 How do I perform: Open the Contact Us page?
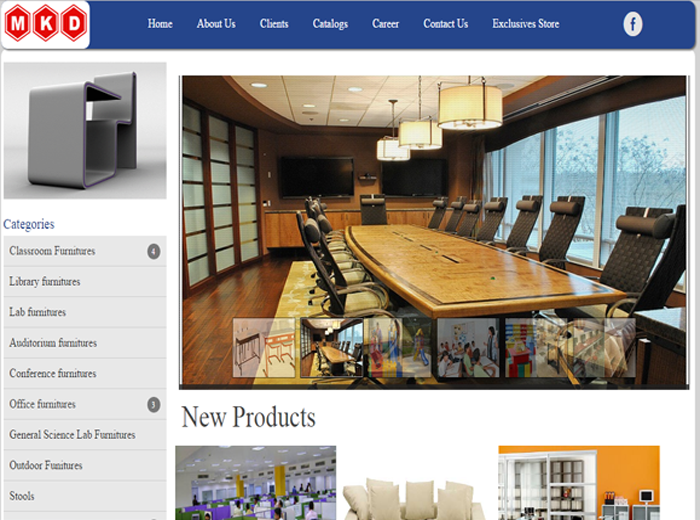[445, 24]
